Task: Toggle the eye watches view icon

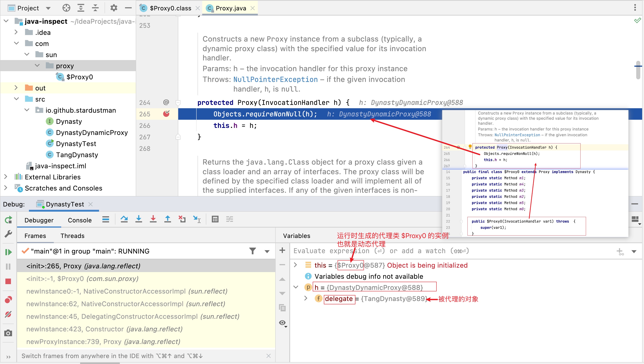Action: (282, 323)
